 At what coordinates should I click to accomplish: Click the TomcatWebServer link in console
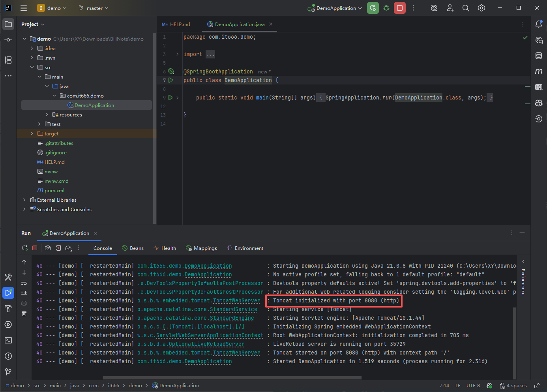click(236, 301)
